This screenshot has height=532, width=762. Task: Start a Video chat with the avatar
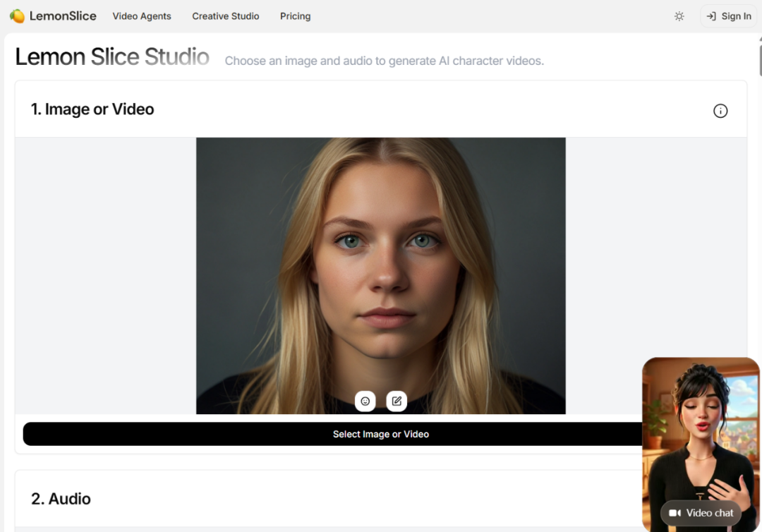pos(701,513)
